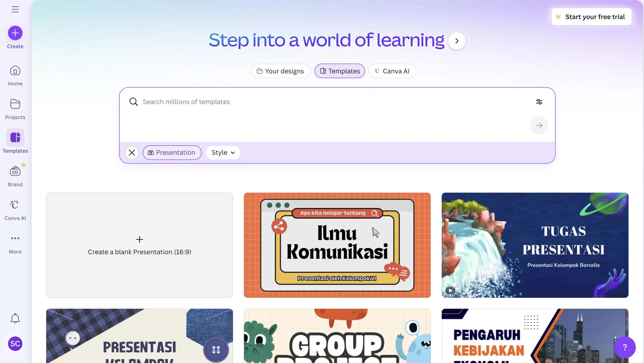
Task: Clear filters with the X button
Action: tap(132, 153)
